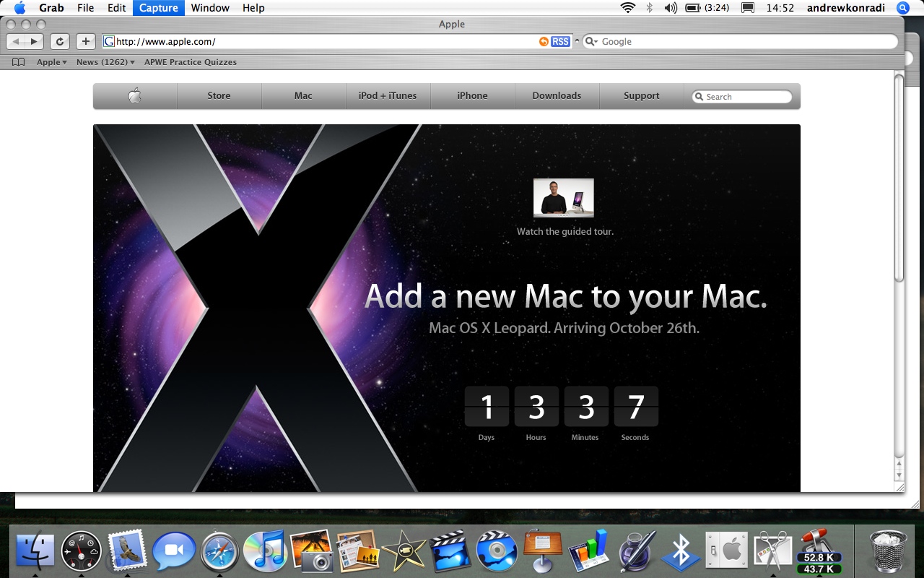Open Spotlight search icon
Viewport: 924px width, 578px height.
coord(903,8)
